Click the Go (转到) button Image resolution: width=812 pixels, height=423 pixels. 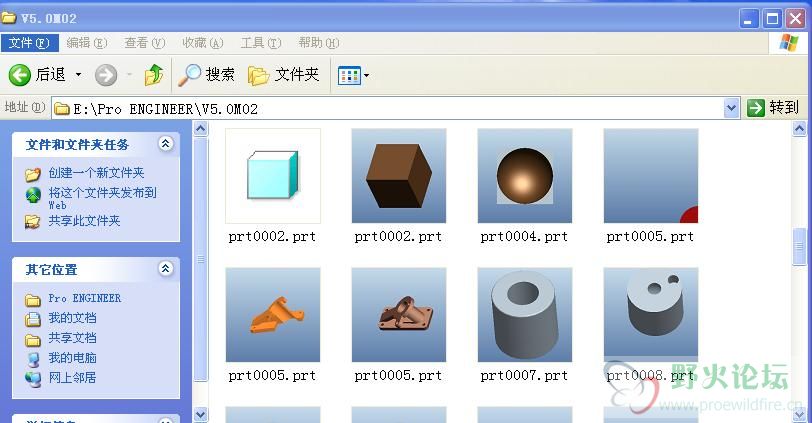coord(773,108)
